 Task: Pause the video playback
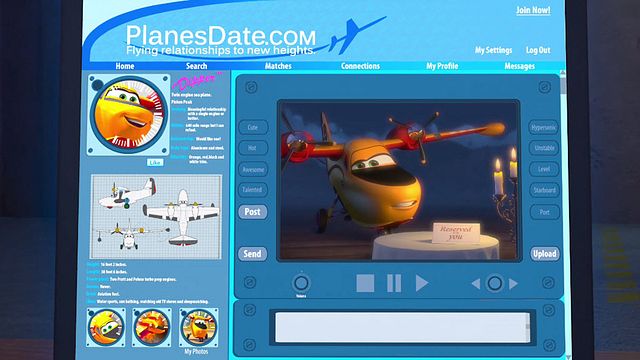394,283
